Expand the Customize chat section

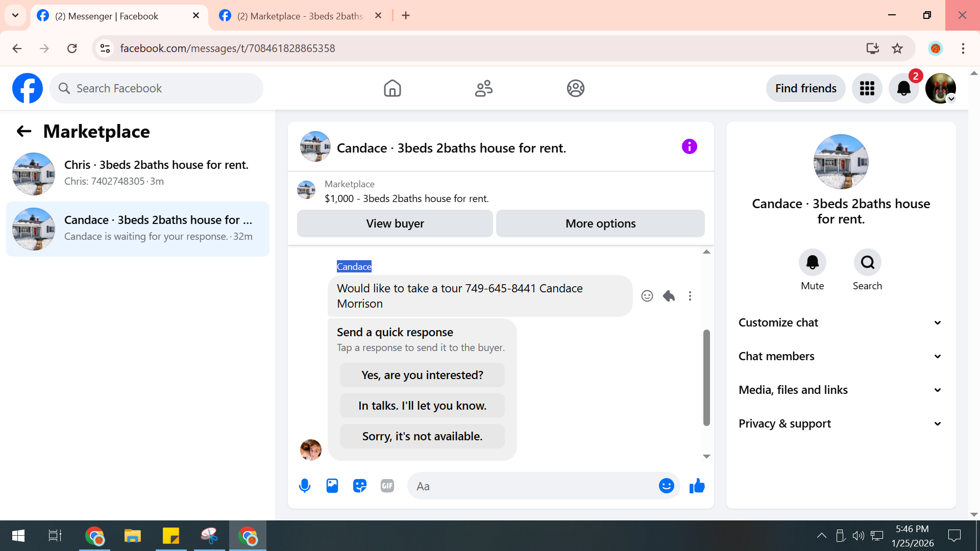pos(841,322)
